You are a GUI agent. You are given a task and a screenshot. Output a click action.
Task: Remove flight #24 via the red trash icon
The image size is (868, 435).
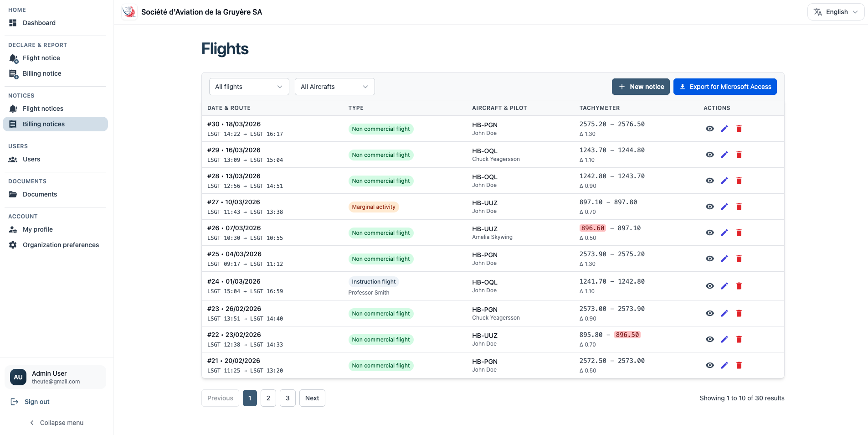click(x=739, y=286)
